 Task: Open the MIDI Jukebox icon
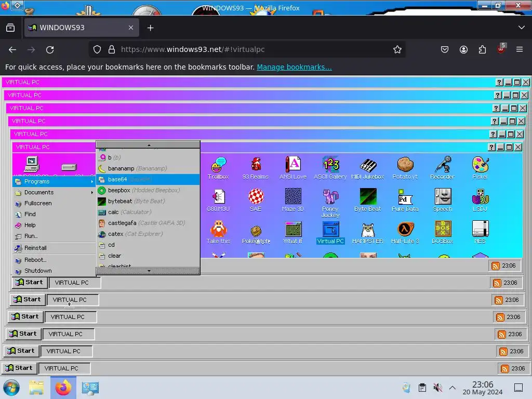tap(367, 168)
